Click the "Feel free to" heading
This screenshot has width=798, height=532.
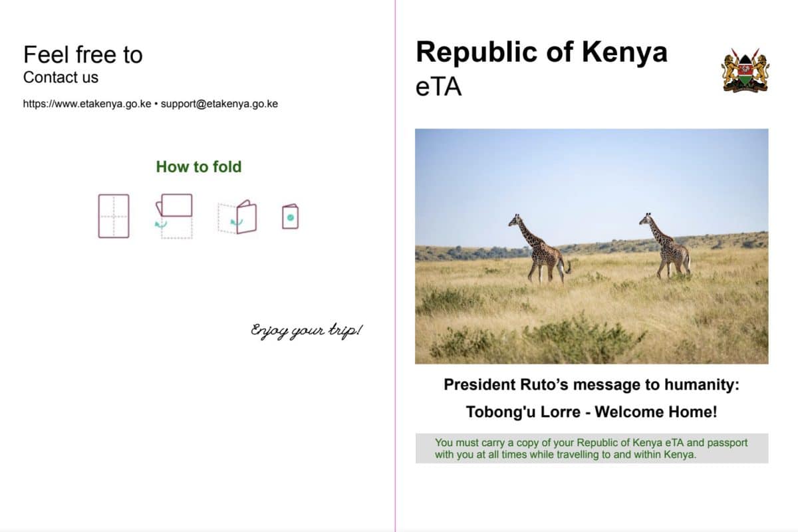click(83, 55)
